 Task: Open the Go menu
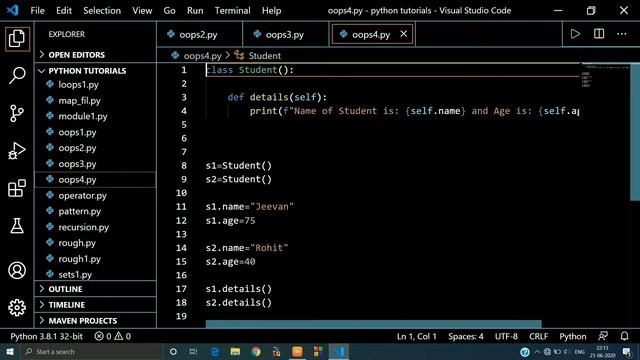tap(169, 10)
